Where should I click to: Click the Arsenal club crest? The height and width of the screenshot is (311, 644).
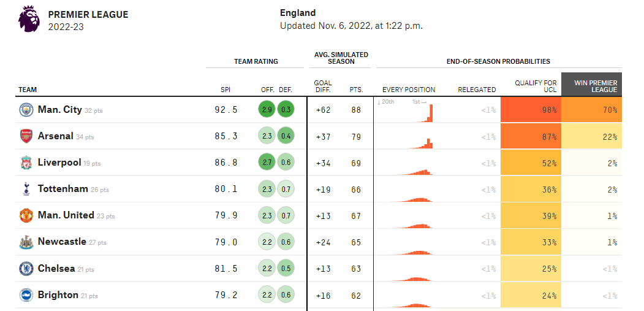pyautogui.click(x=26, y=136)
